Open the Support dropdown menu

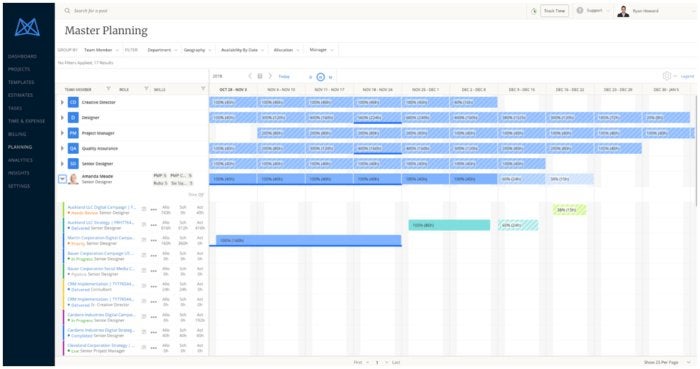(x=597, y=10)
